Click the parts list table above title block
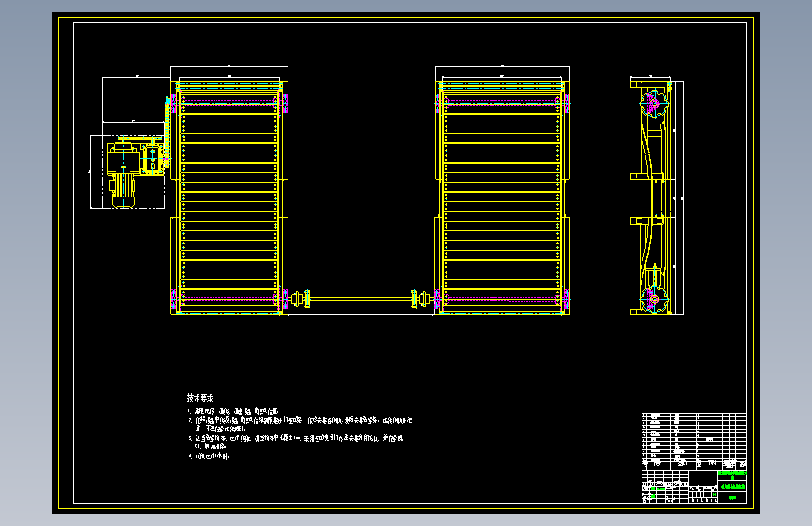This screenshot has height=526, width=812. [694, 441]
